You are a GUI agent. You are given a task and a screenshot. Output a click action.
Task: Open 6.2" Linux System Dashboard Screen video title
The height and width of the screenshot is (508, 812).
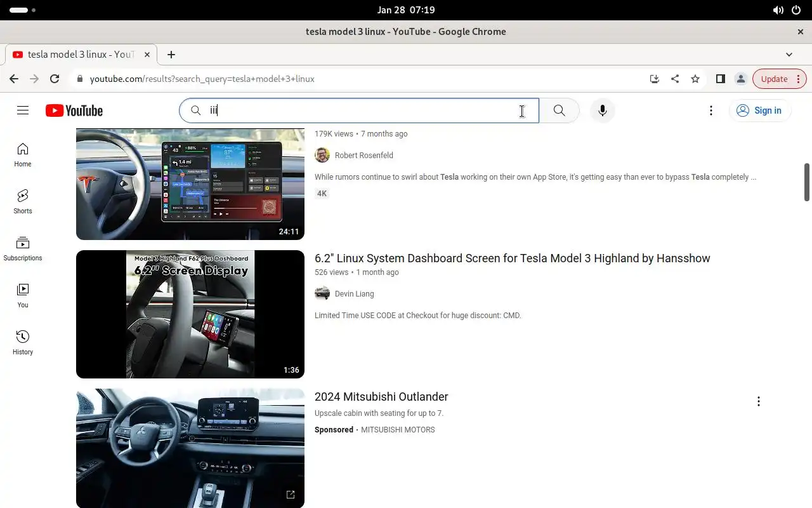tap(513, 258)
